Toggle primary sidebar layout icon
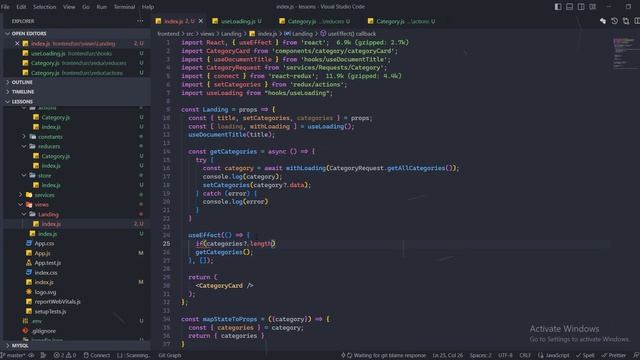640x360 pixels. pyautogui.click(x=558, y=7)
